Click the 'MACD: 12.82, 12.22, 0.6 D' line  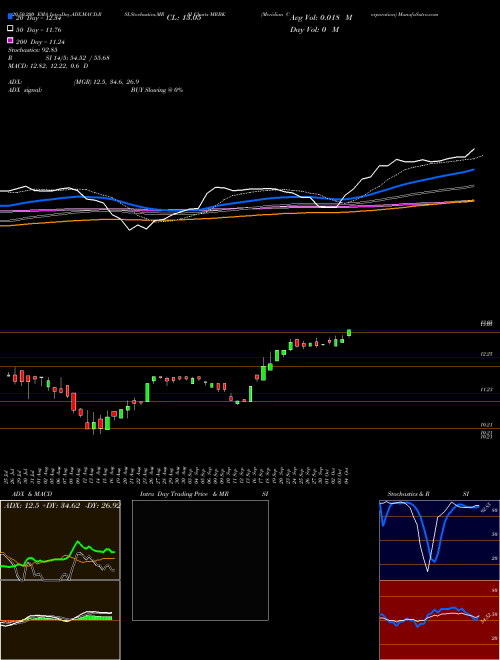click(x=48, y=66)
